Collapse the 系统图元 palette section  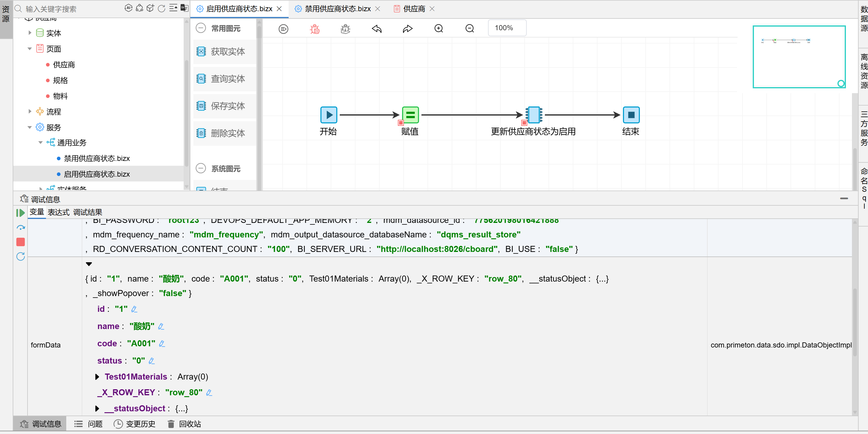pos(201,168)
